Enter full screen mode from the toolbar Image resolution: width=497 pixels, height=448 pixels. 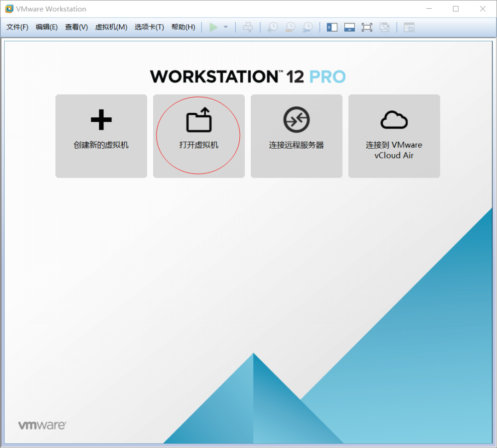pos(367,27)
